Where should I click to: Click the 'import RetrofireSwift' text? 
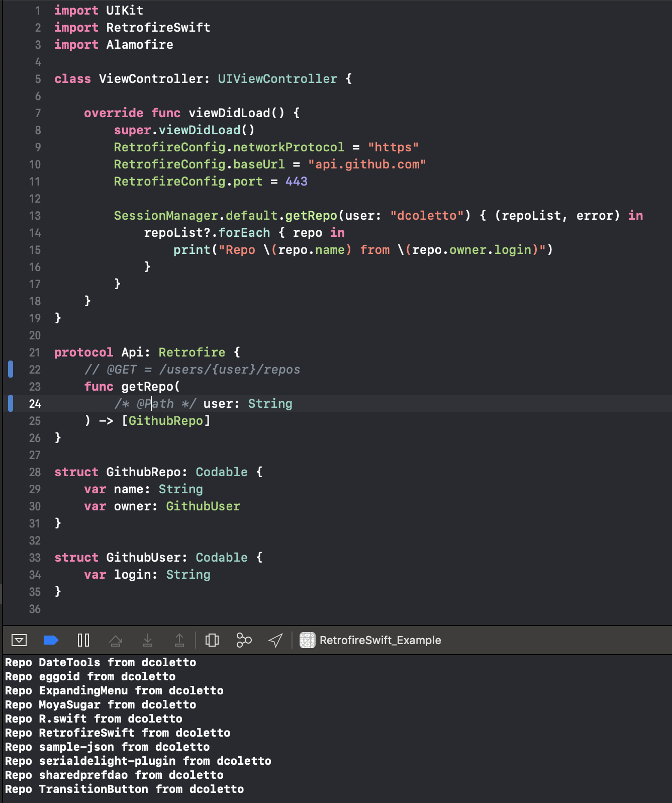coord(133,28)
